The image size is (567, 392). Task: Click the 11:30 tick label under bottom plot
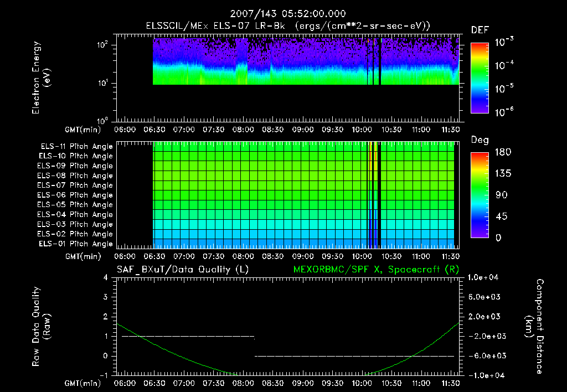451,383
